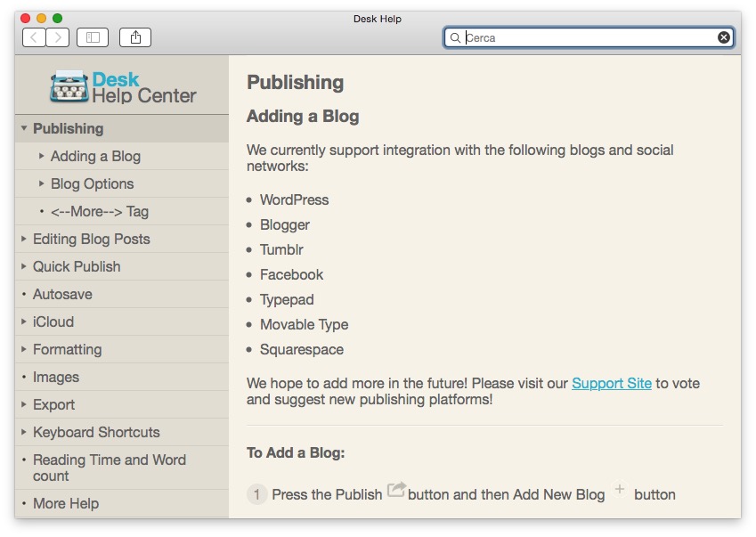Click the Share toolbar button
Viewport: 756px width, 537px height.
click(136, 37)
